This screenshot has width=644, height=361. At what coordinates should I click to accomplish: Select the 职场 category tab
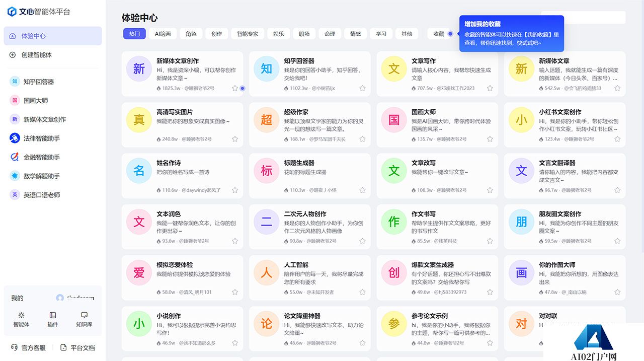point(304,34)
